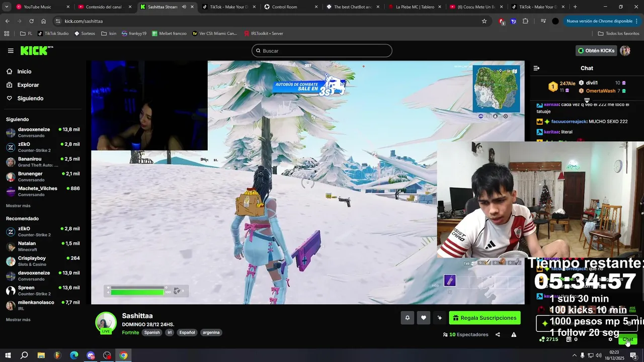Click the argenina tag
The height and width of the screenshot is (362, 644).
click(x=211, y=332)
